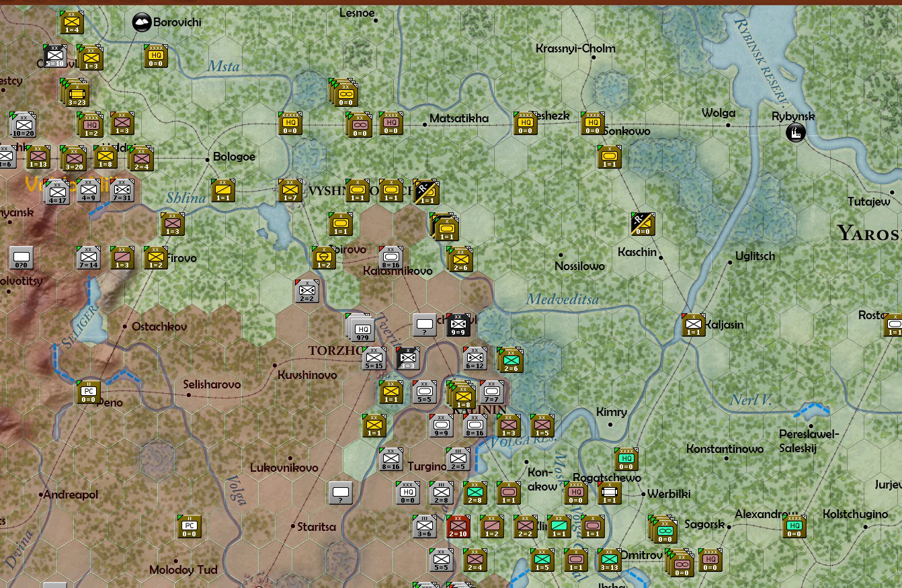This screenshot has height=588, width=902.
Task: Select the pink unit stack marked 3=20
Action: coord(73,159)
